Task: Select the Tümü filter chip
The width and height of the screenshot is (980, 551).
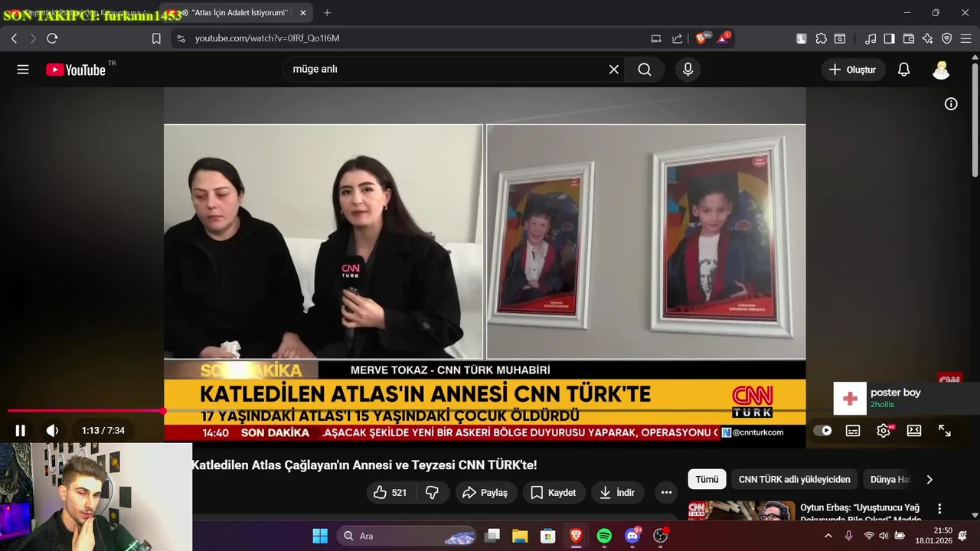Action: (707, 480)
